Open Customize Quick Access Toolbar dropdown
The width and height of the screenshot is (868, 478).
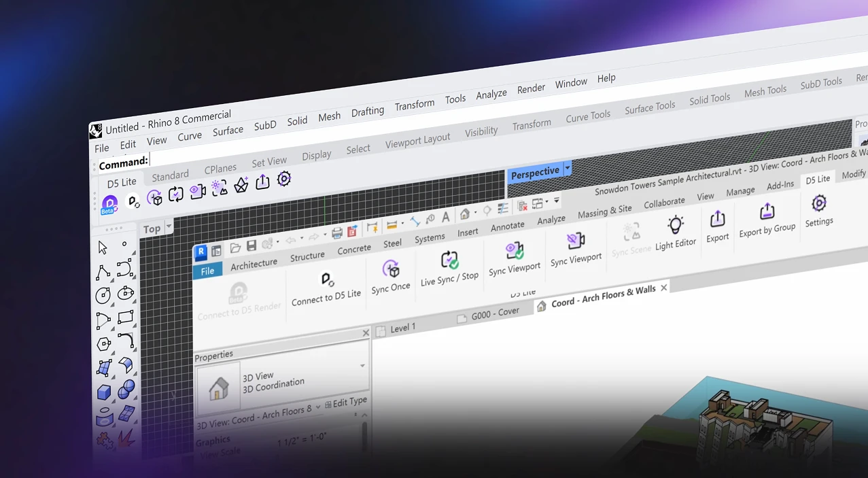point(557,201)
